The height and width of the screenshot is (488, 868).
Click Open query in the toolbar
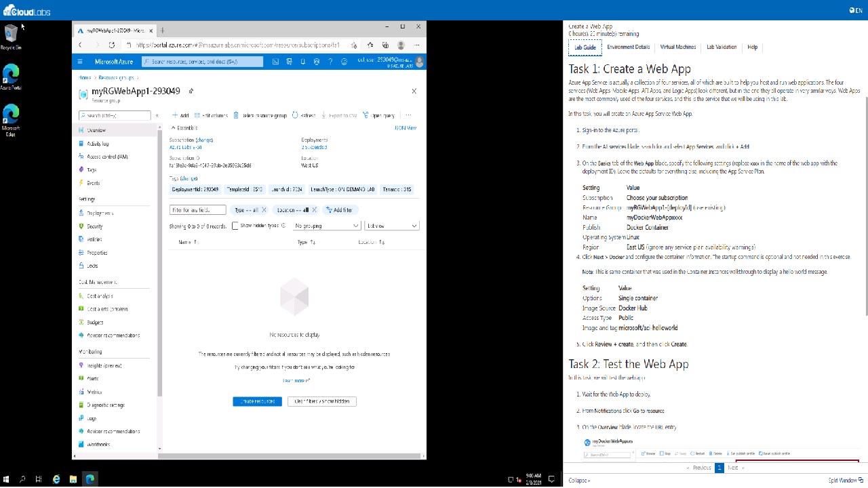(379, 115)
